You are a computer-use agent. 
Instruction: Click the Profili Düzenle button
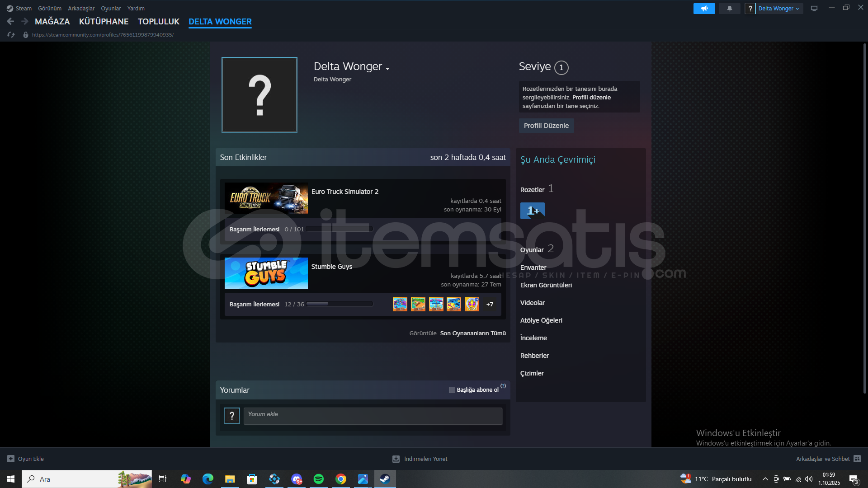546,126
